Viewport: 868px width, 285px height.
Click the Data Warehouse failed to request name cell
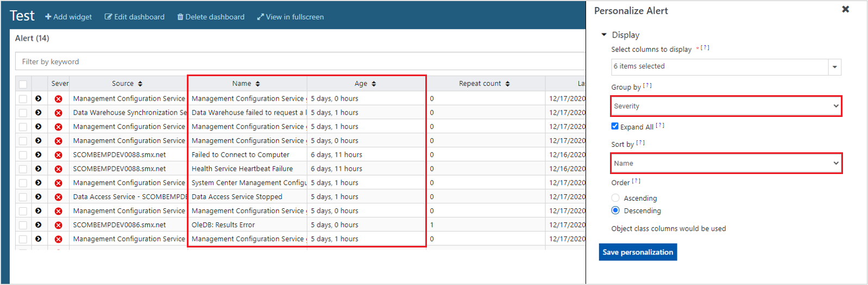pyautogui.click(x=248, y=113)
